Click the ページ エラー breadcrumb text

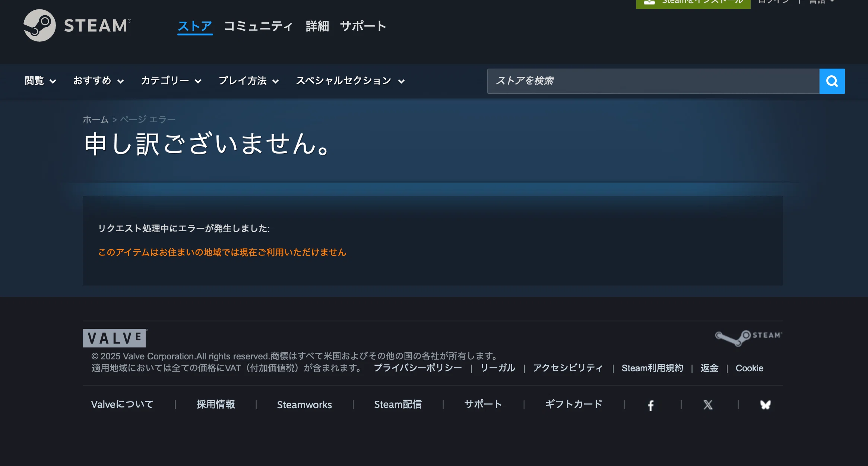coord(148,119)
